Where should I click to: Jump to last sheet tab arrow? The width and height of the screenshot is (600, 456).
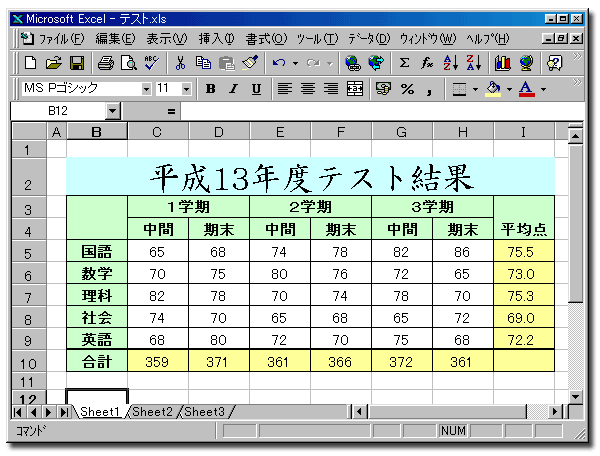click(64, 412)
